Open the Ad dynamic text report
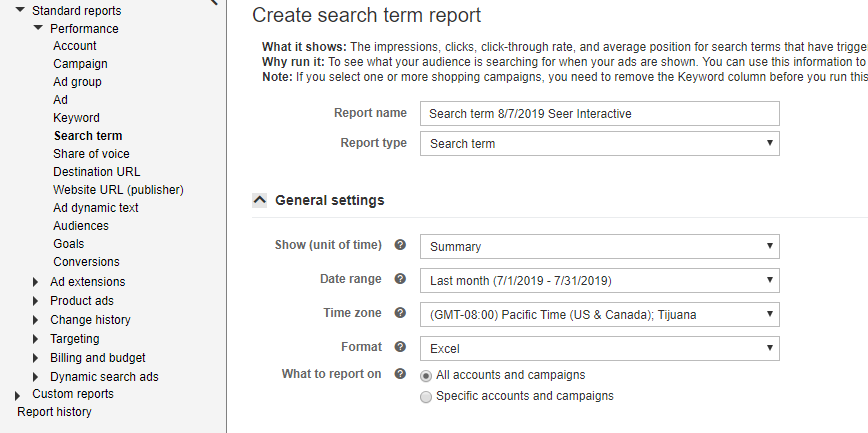 click(x=96, y=208)
